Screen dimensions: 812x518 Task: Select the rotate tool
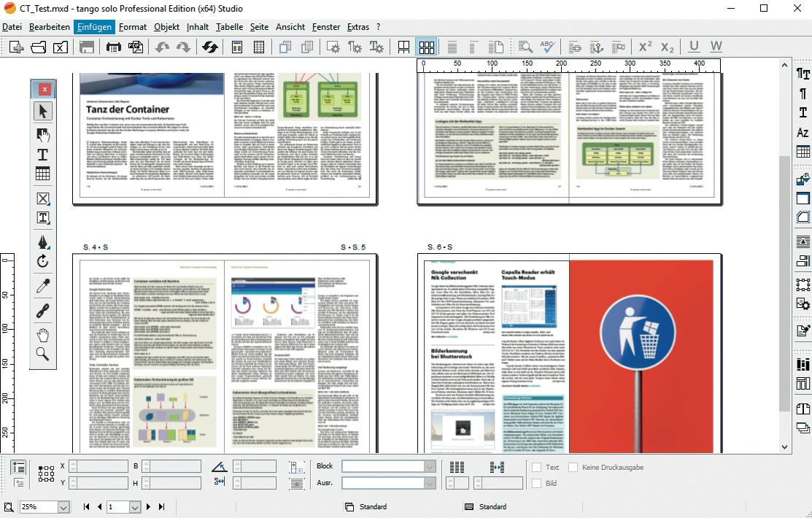(x=43, y=261)
